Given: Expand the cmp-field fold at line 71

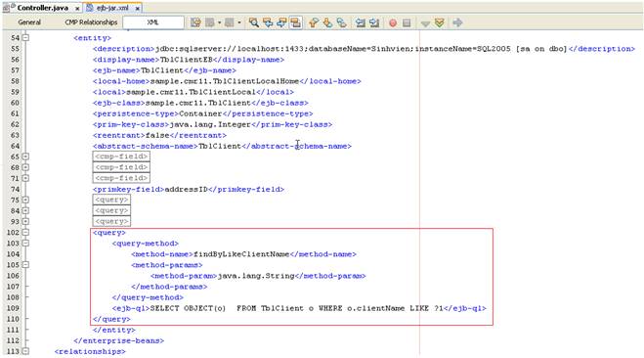Looking at the screenshot, I should tap(25, 178).
